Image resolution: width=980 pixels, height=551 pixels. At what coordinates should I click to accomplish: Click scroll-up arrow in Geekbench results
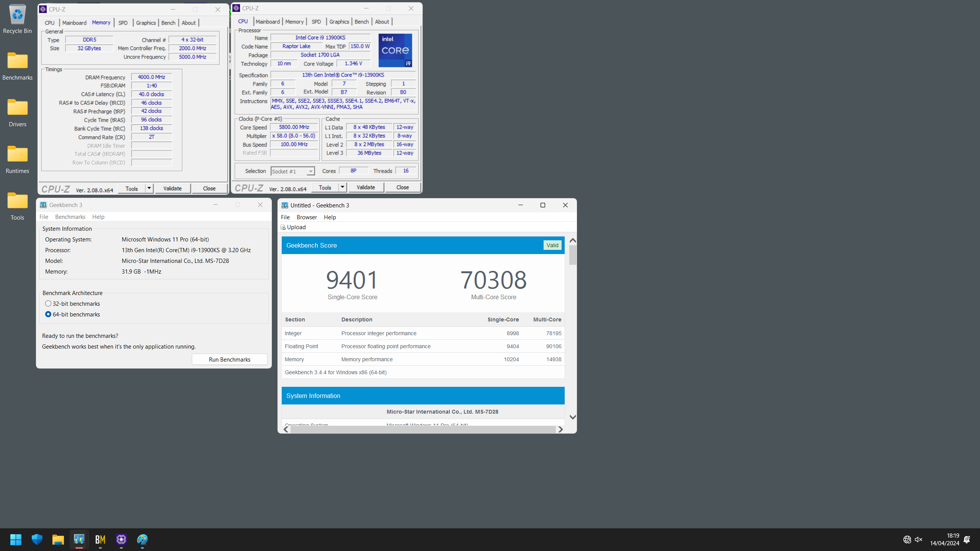(x=573, y=240)
